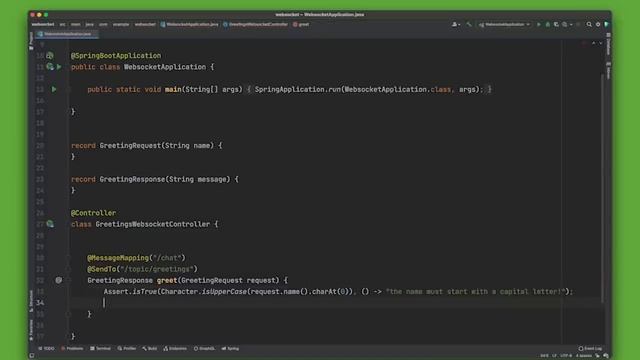Expand the profiler options dropdown arrow
This screenshot has width=640, height=360.
click(571, 24)
